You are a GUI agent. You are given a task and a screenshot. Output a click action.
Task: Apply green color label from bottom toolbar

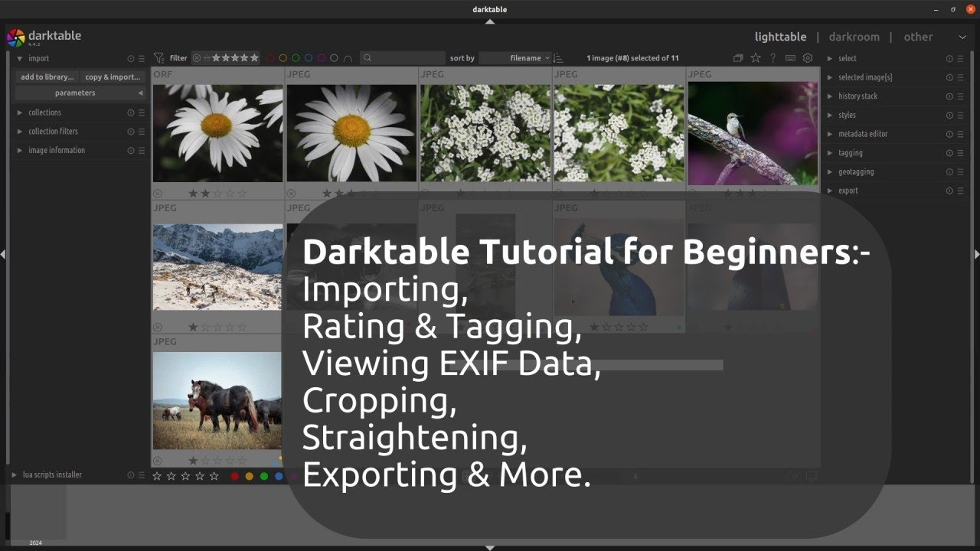pos(263,476)
